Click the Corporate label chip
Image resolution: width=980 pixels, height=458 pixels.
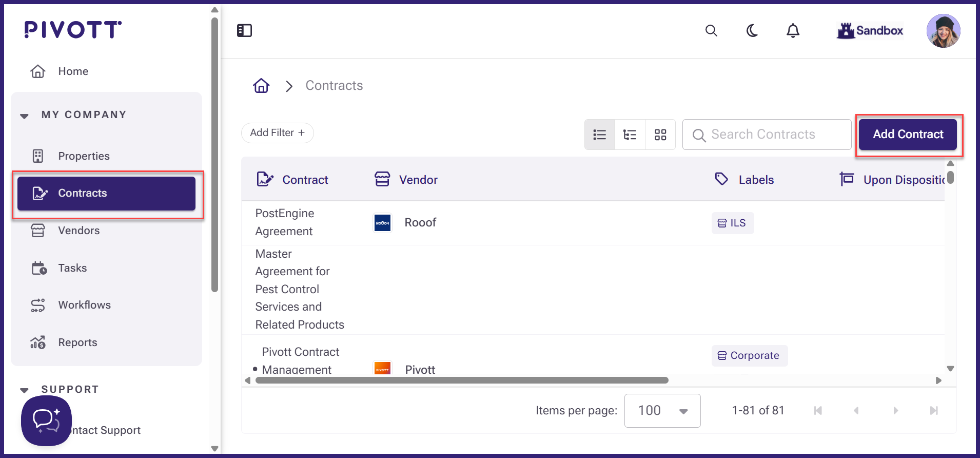[x=749, y=356]
